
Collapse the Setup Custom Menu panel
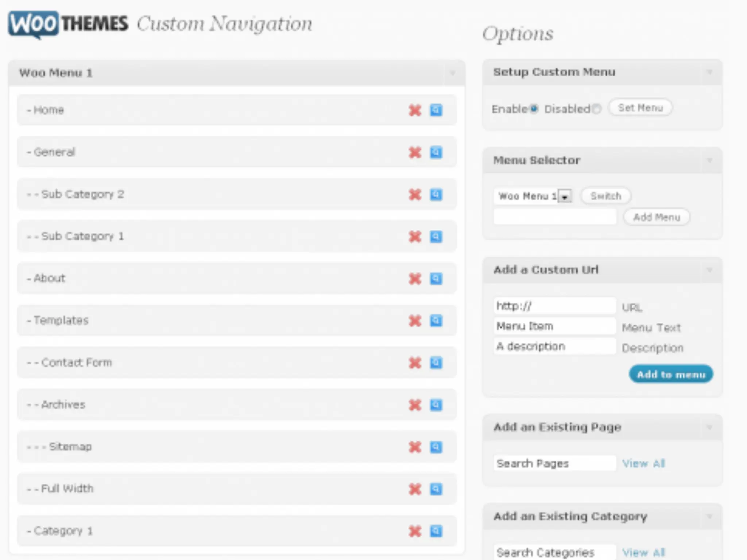click(x=709, y=72)
